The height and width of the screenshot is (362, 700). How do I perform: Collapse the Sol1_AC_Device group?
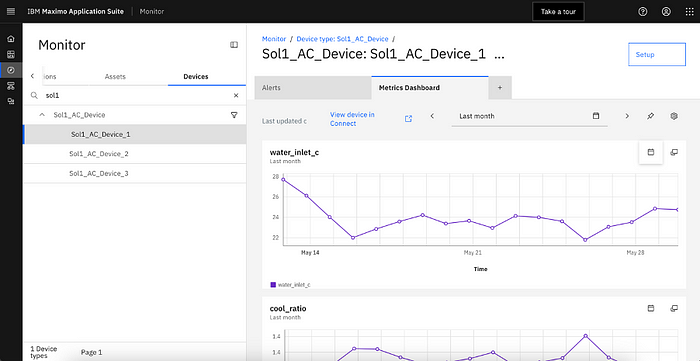pyautogui.click(x=42, y=115)
